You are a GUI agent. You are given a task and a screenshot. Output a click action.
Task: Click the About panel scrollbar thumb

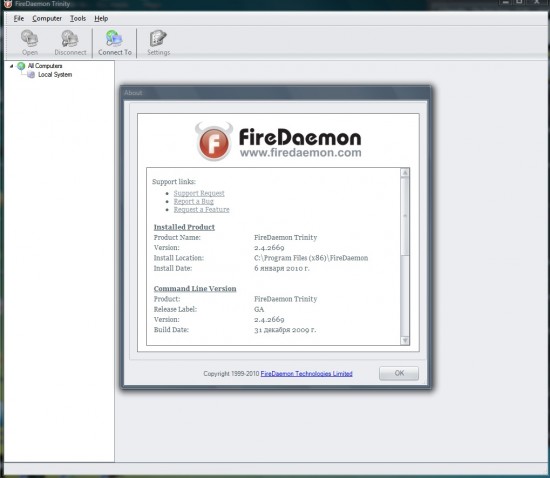coord(405,216)
